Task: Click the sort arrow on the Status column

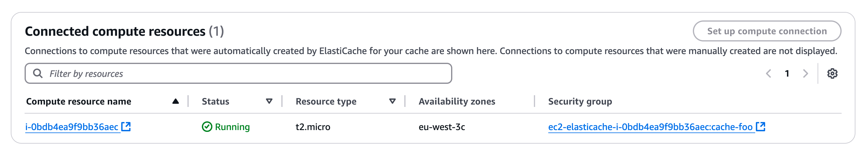Action: tap(269, 101)
